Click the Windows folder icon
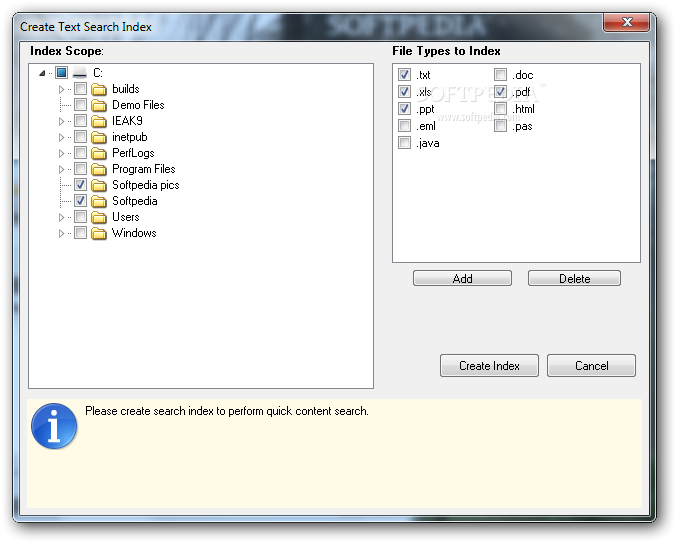This screenshot has width=677, height=543. [x=99, y=233]
